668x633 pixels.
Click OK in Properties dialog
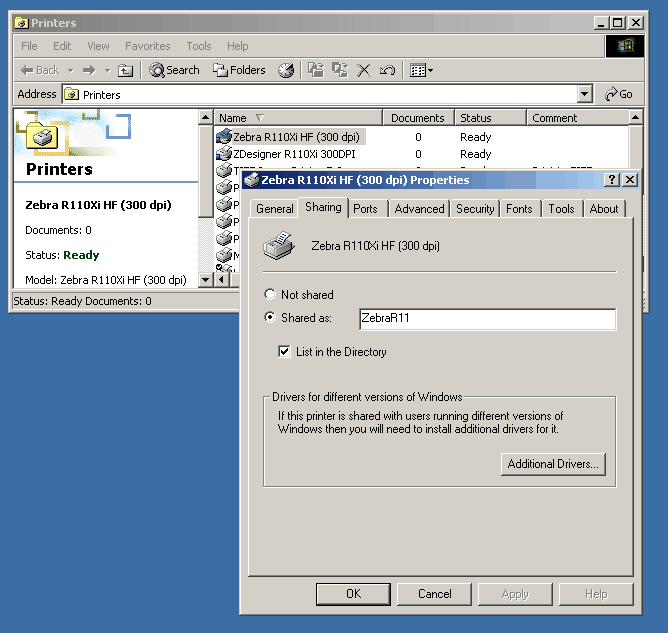point(353,594)
